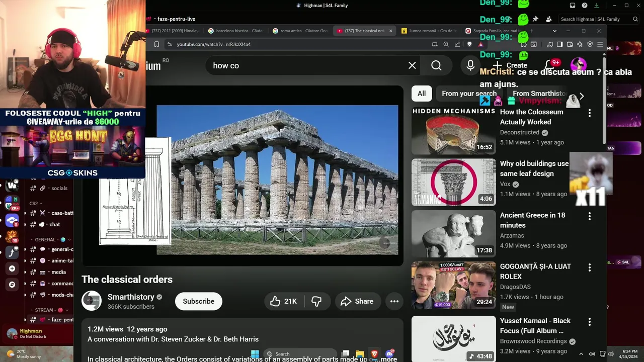Viewport: 644px width, 362px height.
Task: Click the Search Highman S4L Family box
Action: pyautogui.click(x=600, y=19)
